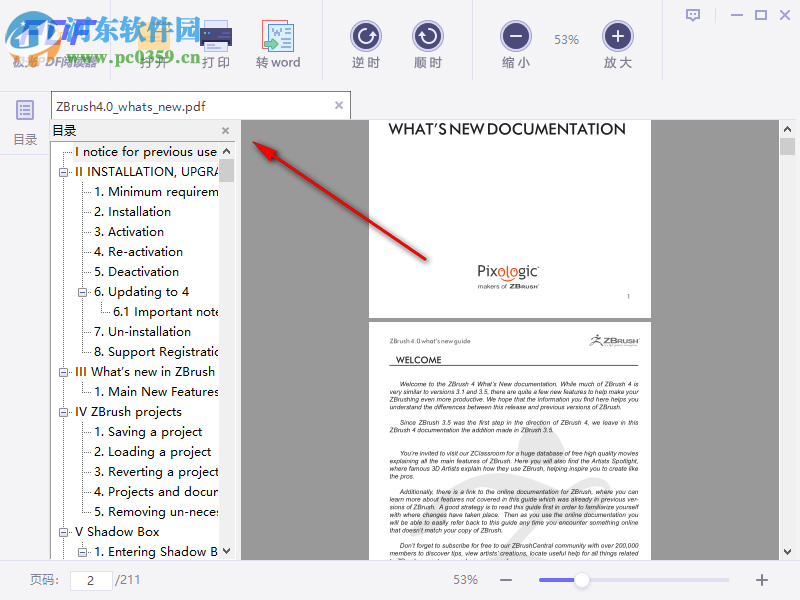Close the 目录 outline panel

(x=226, y=131)
